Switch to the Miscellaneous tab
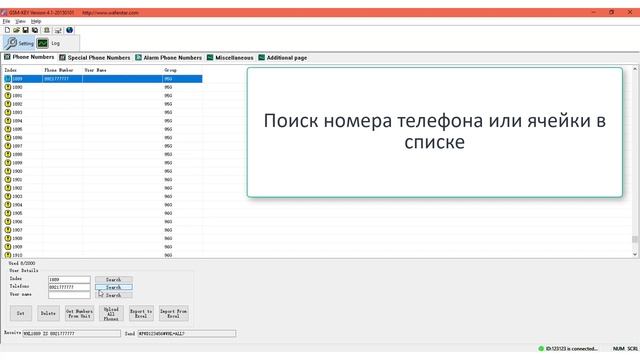Image resolution: width=640 pixels, height=360 pixels. pos(230,58)
